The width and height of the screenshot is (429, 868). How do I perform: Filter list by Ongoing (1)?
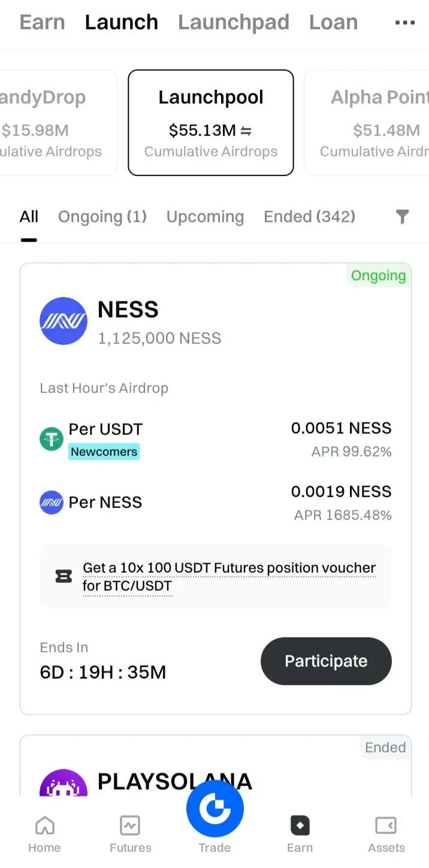(x=102, y=217)
